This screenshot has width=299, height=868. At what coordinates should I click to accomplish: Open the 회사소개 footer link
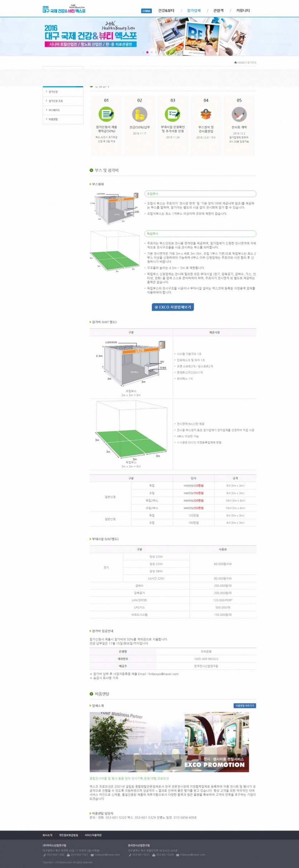click(x=47, y=835)
